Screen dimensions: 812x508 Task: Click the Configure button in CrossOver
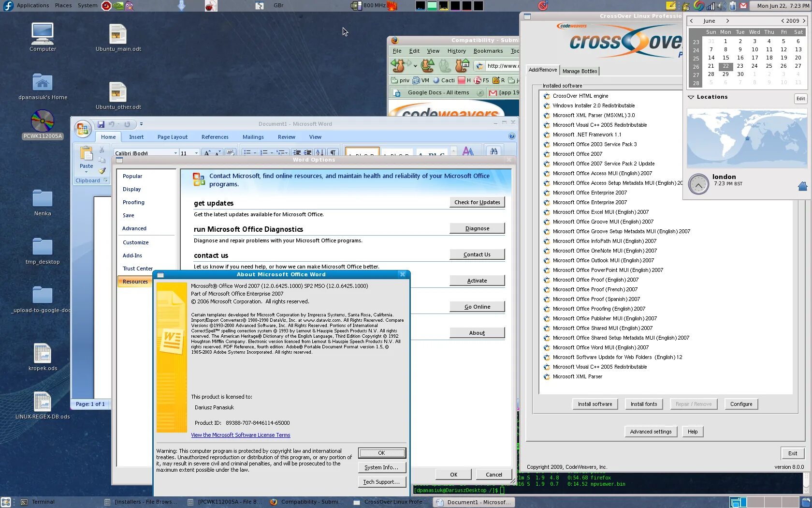click(741, 404)
